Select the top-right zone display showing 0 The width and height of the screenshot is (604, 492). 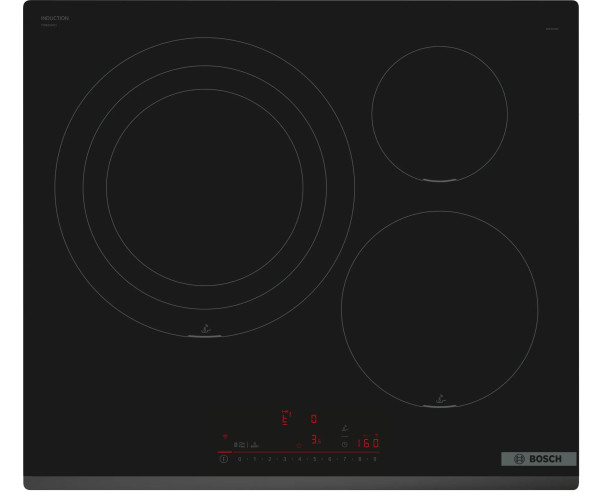(314, 419)
